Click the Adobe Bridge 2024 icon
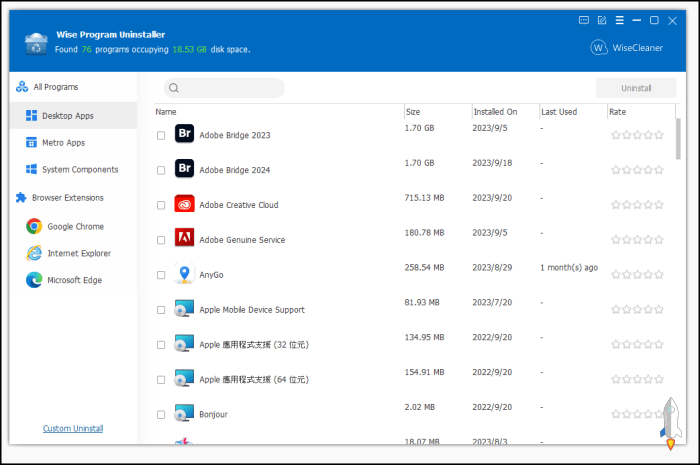The image size is (700, 465). point(184,168)
